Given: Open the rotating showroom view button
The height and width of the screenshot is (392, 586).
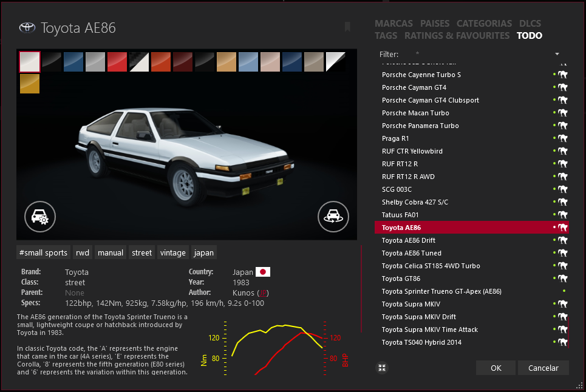Looking at the screenshot, I should tap(333, 215).
